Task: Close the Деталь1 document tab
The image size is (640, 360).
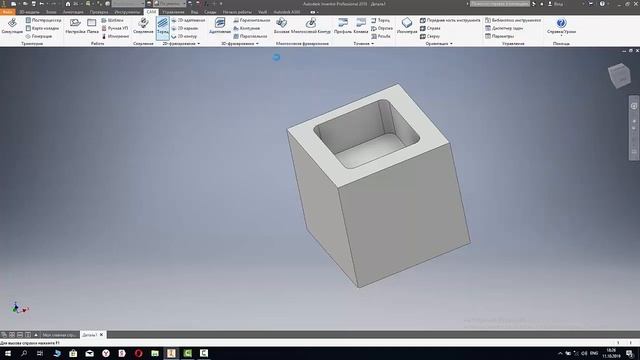Action: click(102, 335)
